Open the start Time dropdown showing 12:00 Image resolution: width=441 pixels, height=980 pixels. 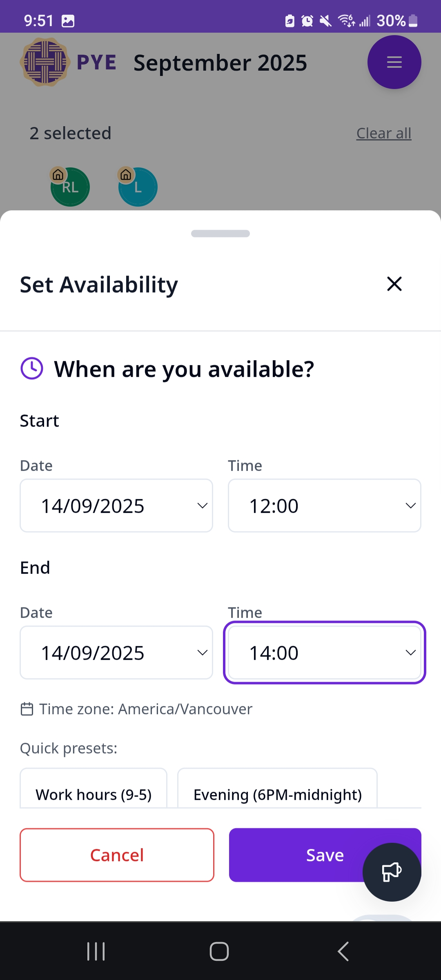point(324,505)
